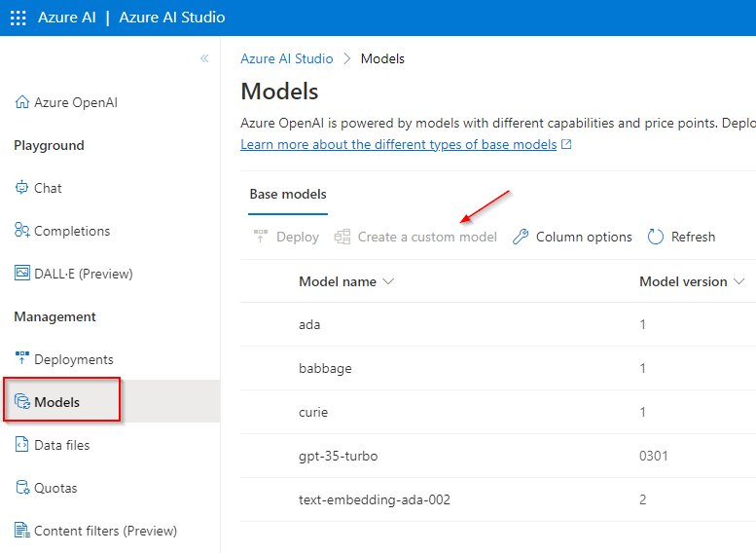Select the gpt-35-turbo model row
This screenshot has width=756, height=553.
pyautogui.click(x=498, y=456)
